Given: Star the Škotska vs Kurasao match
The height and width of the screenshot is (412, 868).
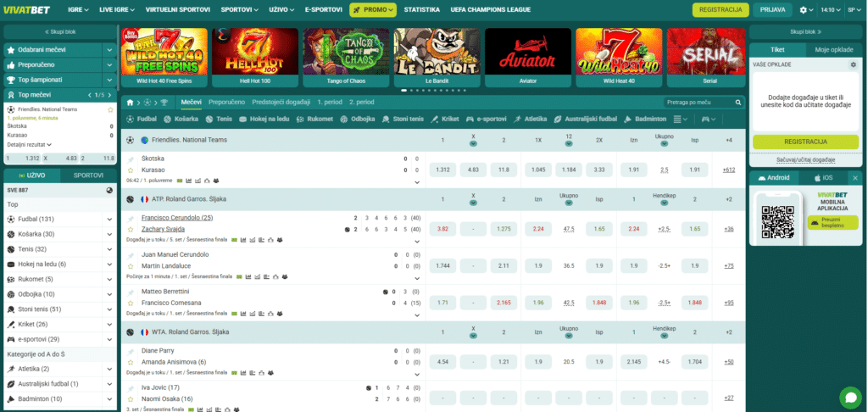Looking at the screenshot, I should 131,170.
